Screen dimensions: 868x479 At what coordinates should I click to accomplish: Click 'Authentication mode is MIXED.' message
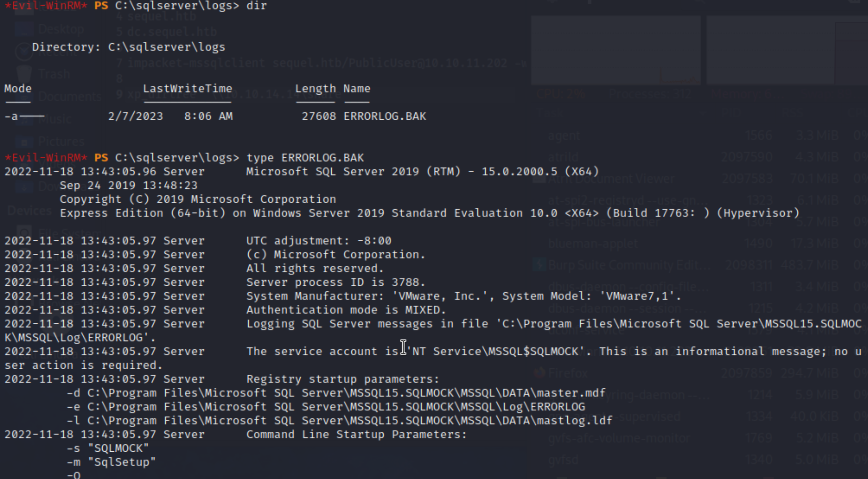pos(346,310)
